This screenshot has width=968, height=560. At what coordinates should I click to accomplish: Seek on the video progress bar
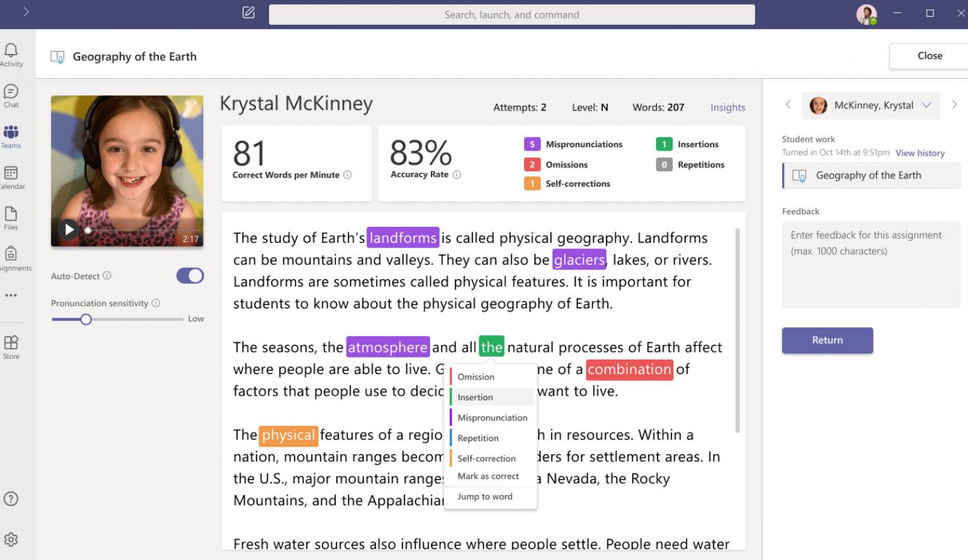point(143,230)
